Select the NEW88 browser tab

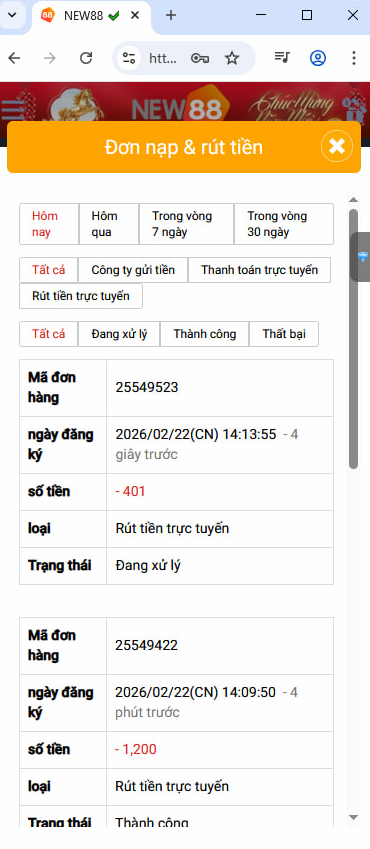tap(90, 16)
